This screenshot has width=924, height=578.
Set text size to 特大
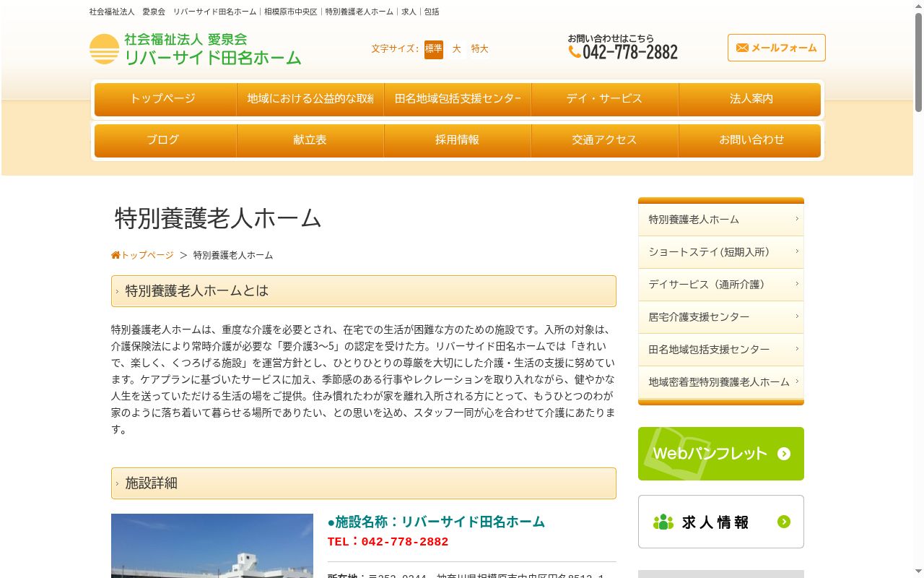click(480, 49)
